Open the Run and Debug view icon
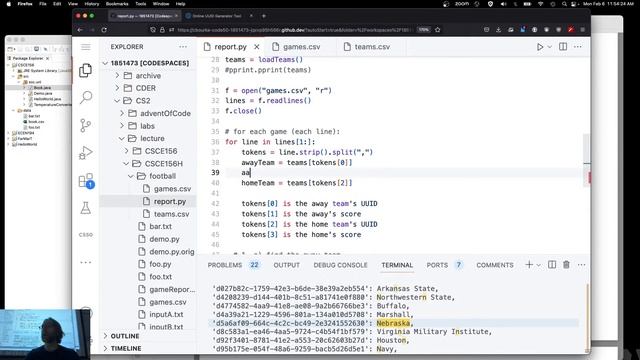This screenshot has width=640, height=360. [x=86, y=153]
